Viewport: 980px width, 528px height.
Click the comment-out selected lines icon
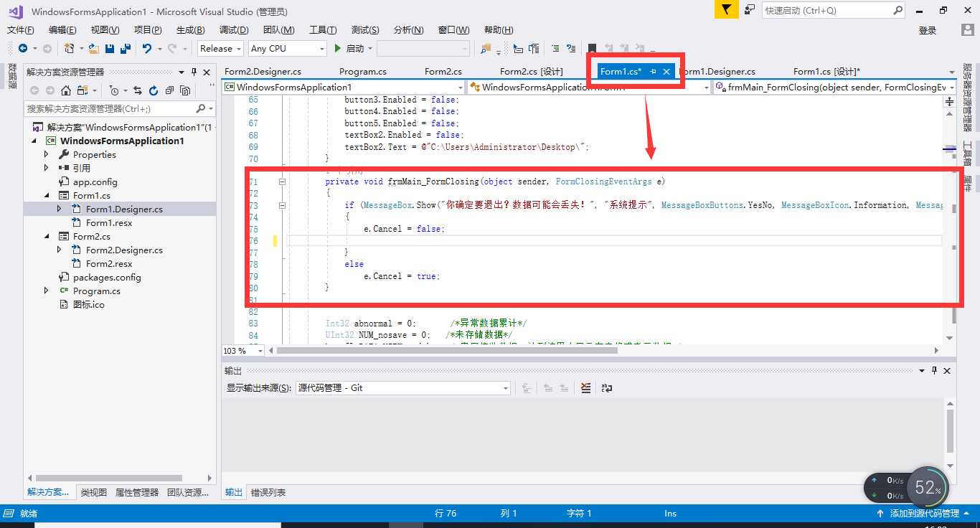pyautogui.click(x=555, y=48)
